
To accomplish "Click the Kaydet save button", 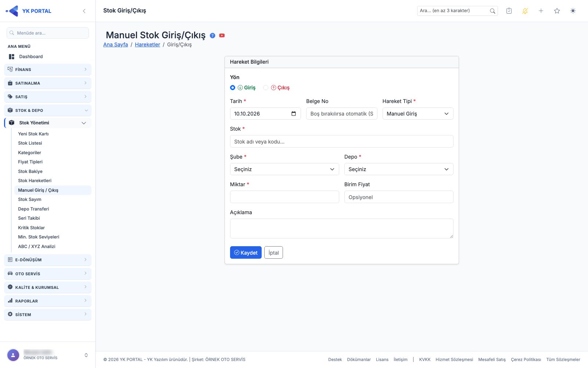I will [246, 252].
